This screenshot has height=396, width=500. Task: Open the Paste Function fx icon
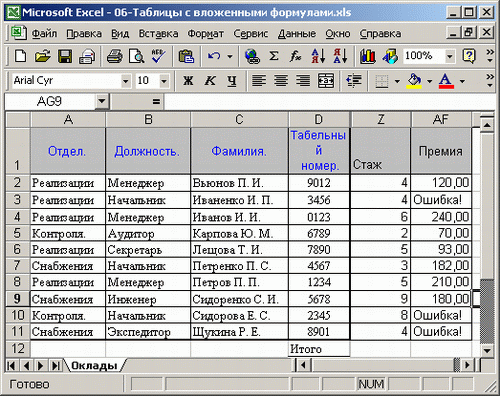[295, 56]
